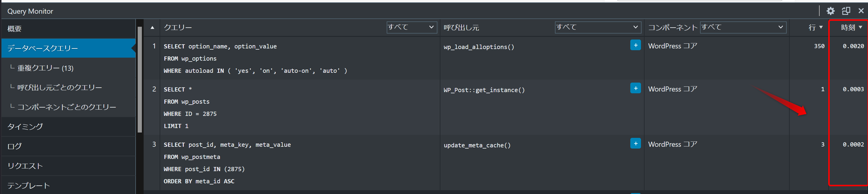Click the Query Monitor title
The height and width of the screenshot is (194, 868).
click(x=30, y=11)
